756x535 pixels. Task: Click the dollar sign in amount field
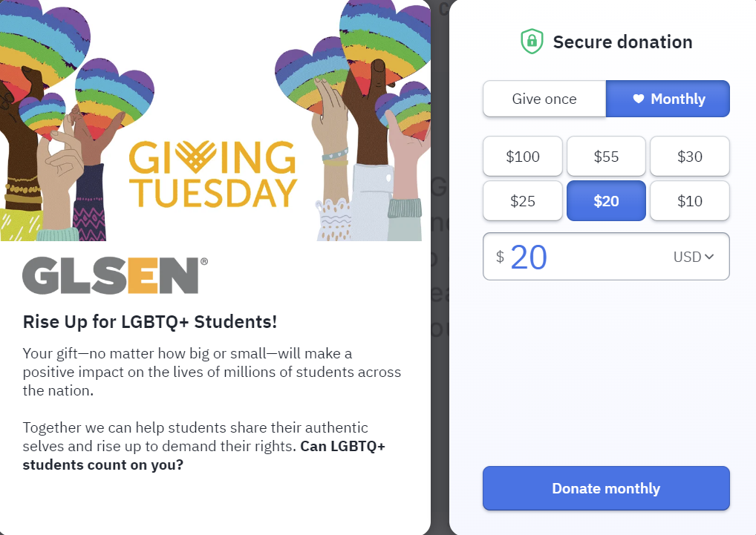click(x=500, y=257)
